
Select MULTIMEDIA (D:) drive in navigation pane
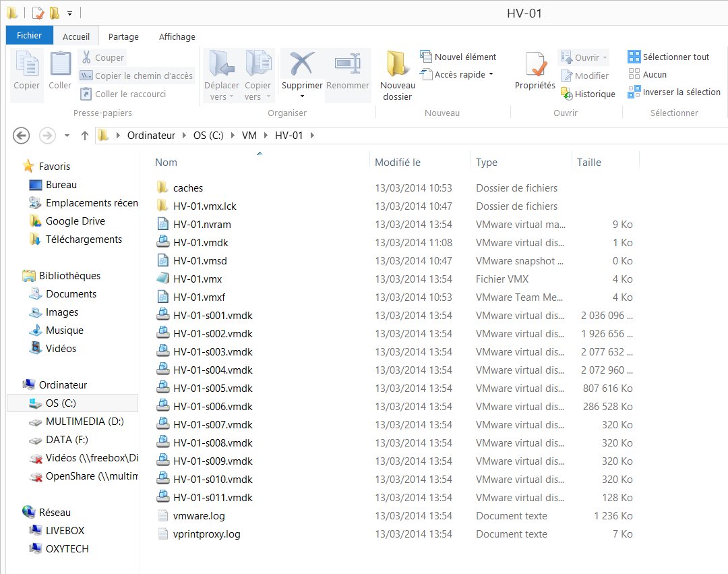[84, 422]
